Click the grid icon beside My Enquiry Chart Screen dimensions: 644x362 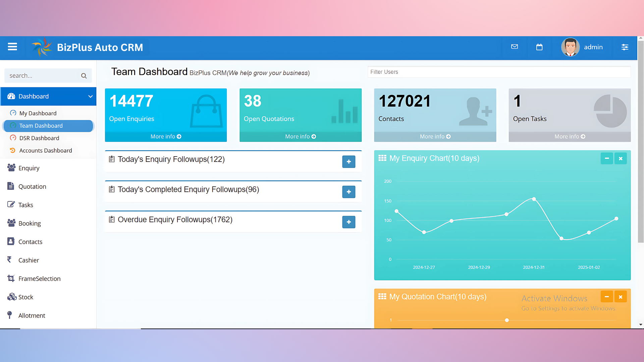click(382, 158)
